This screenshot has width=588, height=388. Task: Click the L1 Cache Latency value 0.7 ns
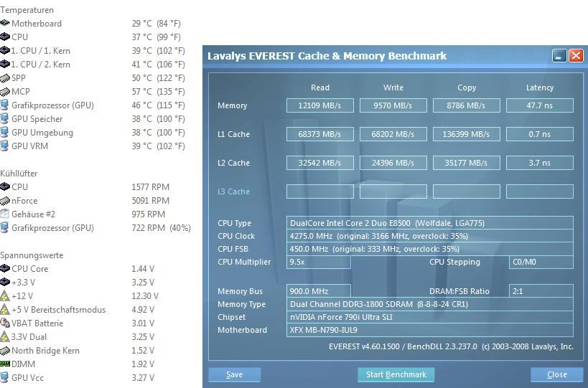(x=540, y=134)
